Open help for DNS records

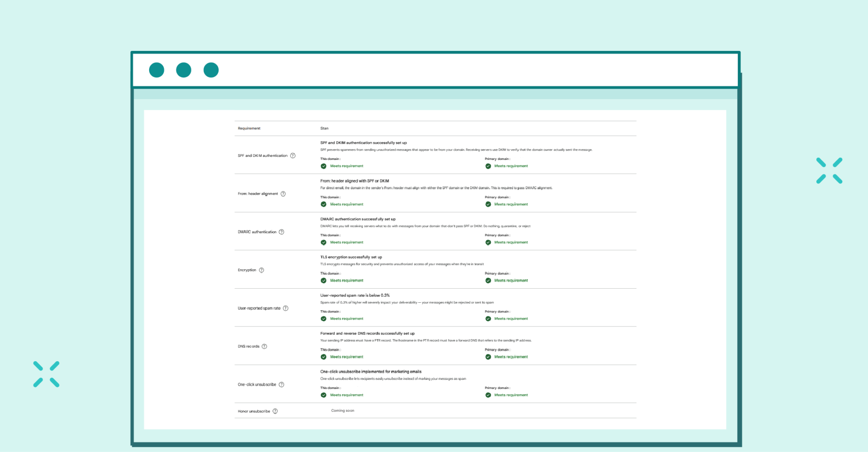click(x=264, y=346)
